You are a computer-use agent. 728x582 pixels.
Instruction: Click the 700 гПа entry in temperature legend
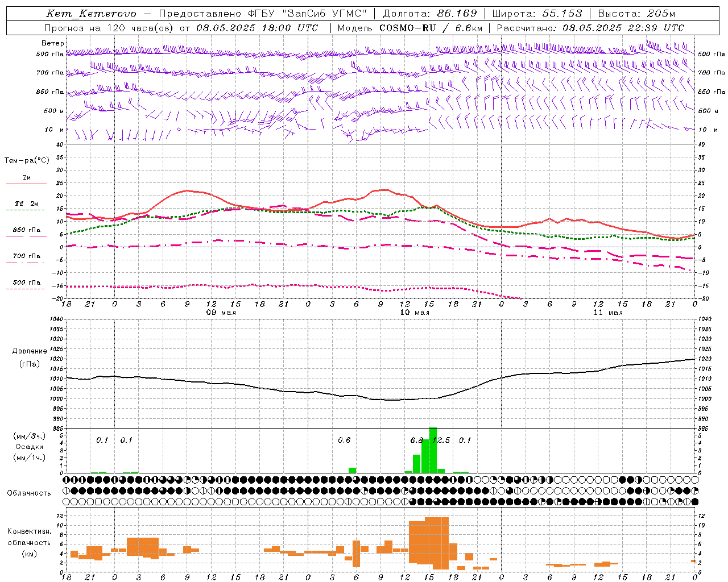(x=27, y=256)
